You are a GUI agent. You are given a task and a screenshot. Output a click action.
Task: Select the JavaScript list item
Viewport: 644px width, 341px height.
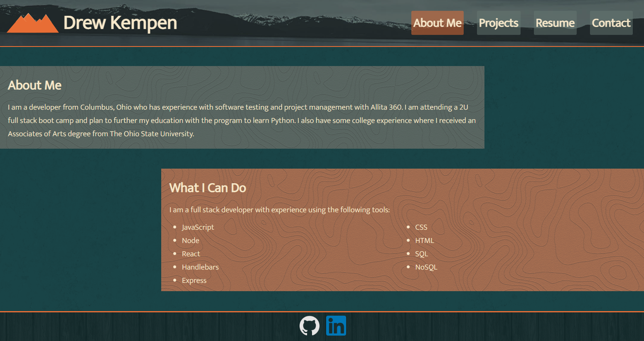pos(198,227)
